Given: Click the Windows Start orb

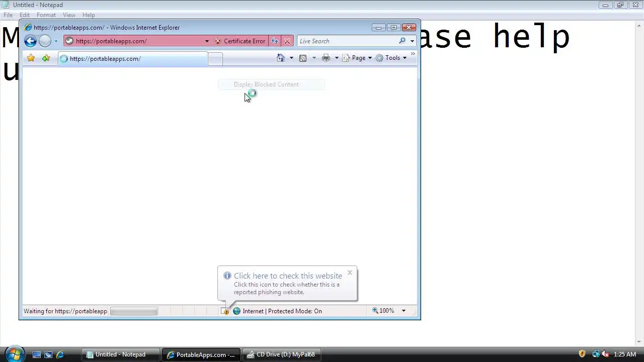Looking at the screenshot, I should 14,354.
